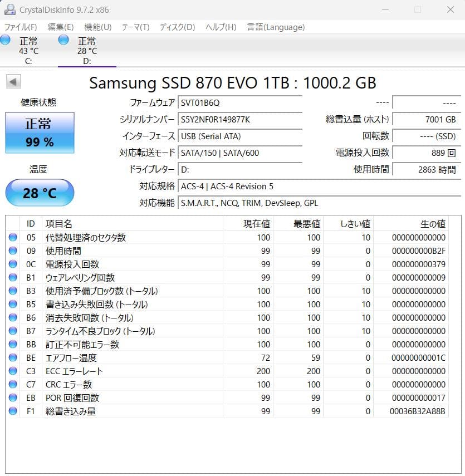Click the status dot beside 代替処理済のセクタ数
465x476 pixels.
pyautogui.click(x=12, y=238)
